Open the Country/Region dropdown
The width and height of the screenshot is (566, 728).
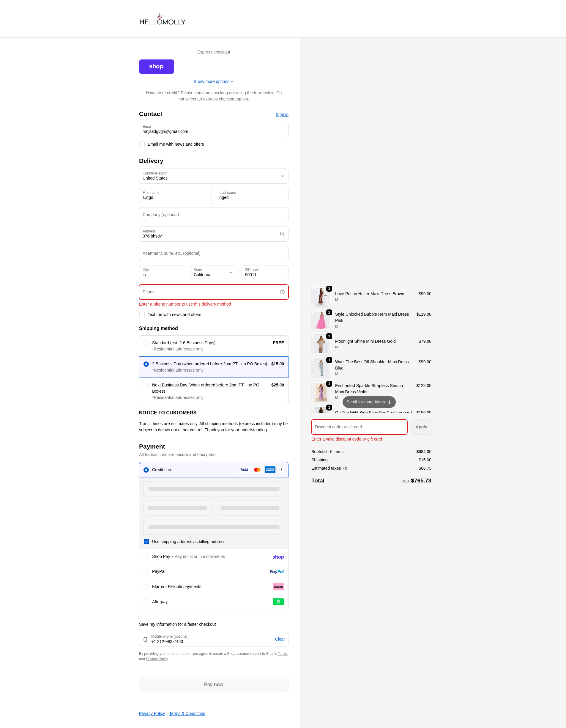(x=214, y=176)
